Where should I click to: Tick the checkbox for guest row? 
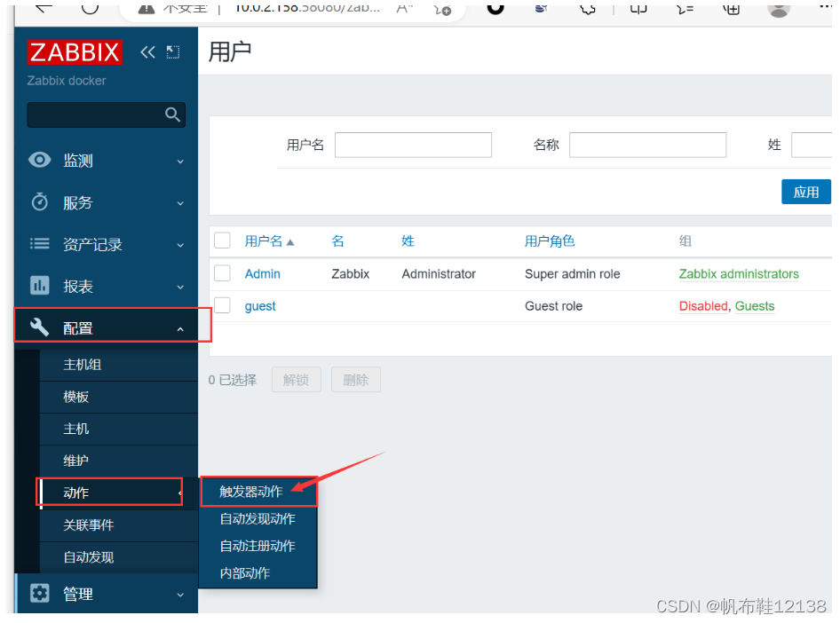222,305
